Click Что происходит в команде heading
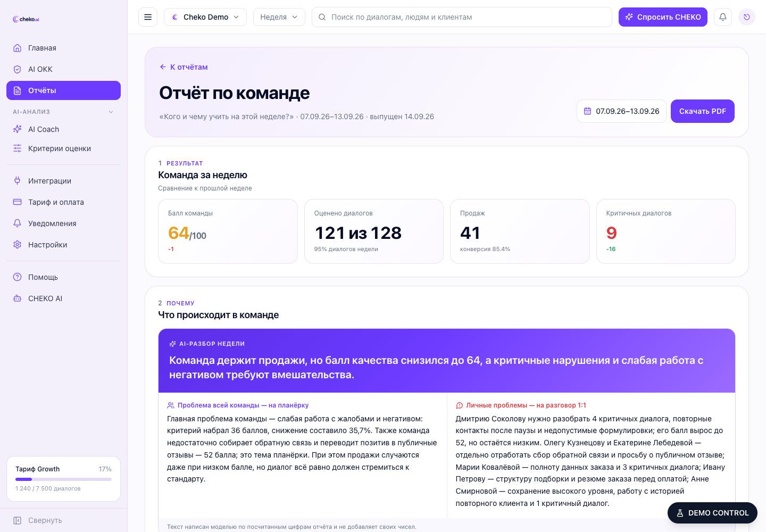The height and width of the screenshot is (532, 766). click(219, 315)
